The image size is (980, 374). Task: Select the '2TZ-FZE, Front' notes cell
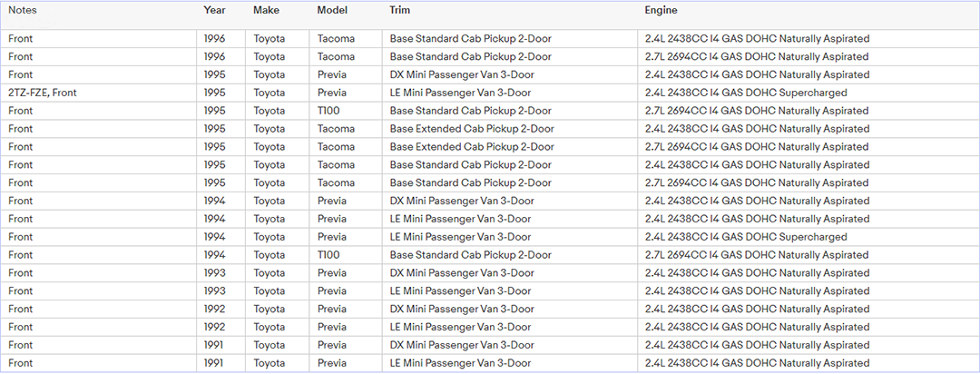coord(43,93)
